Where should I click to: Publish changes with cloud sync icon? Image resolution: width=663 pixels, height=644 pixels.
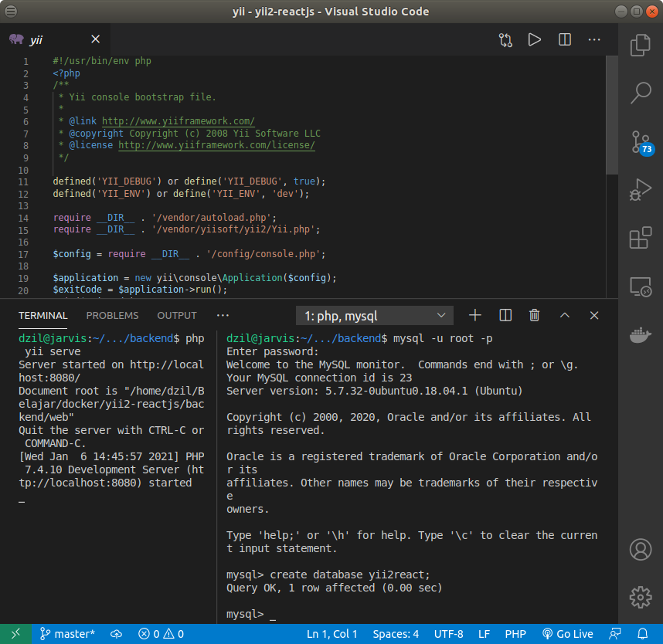tap(116, 634)
